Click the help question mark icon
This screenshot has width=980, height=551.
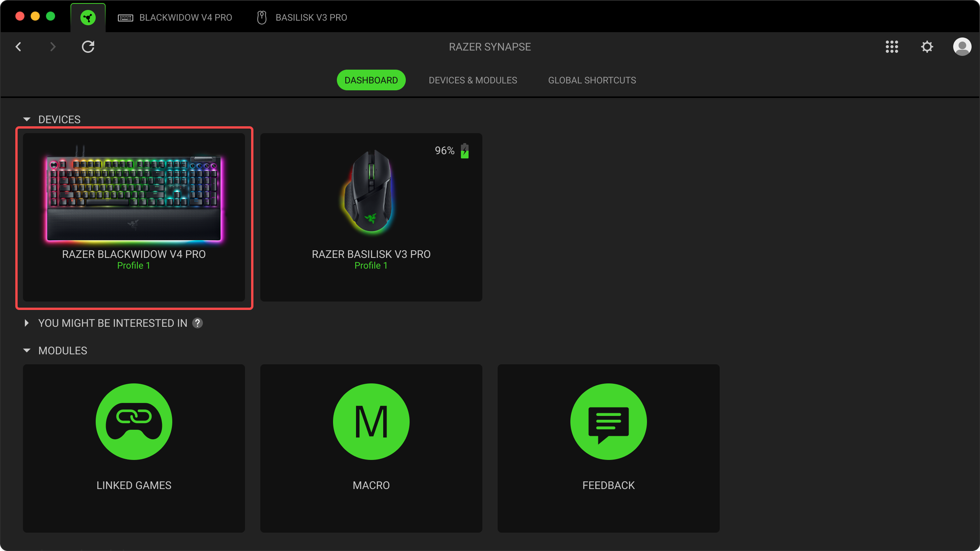(197, 323)
